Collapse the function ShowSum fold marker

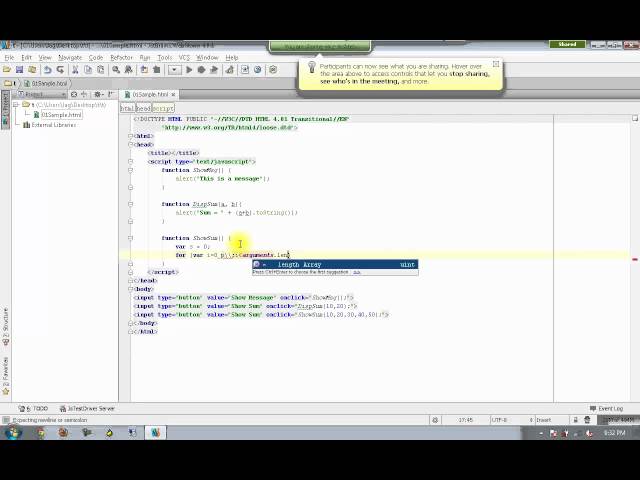pos(131,238)
